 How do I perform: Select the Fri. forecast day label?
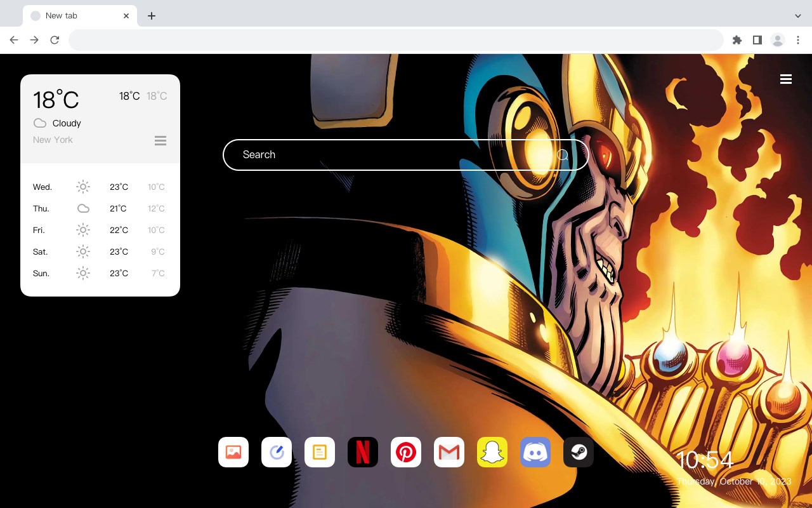point(39,230)
